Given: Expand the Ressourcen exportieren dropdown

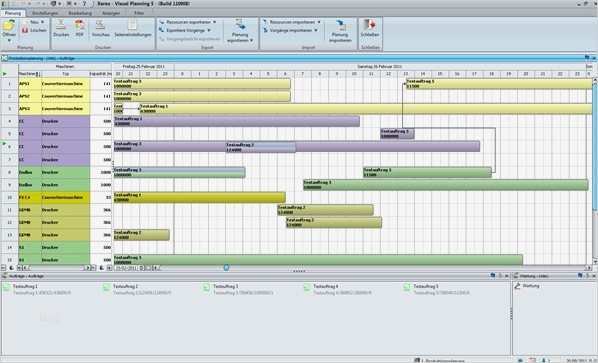Looking at the screenshot, I should click(x=214, y=22).
